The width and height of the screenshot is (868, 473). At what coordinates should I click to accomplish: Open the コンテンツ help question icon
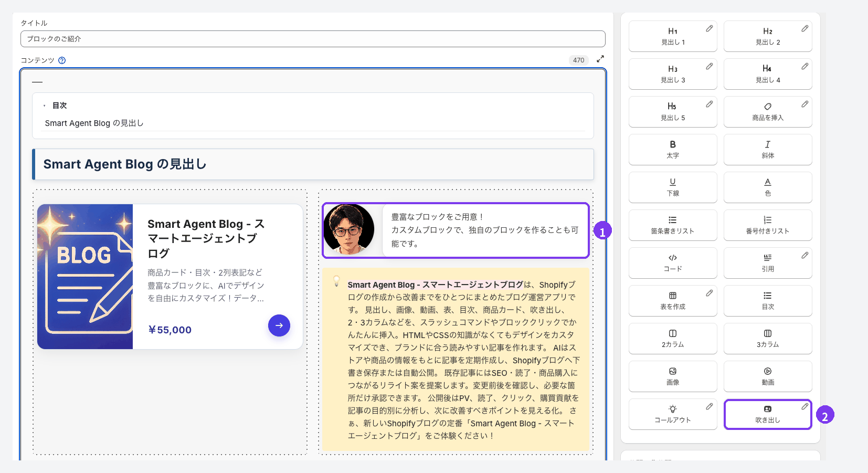[62, 60]
